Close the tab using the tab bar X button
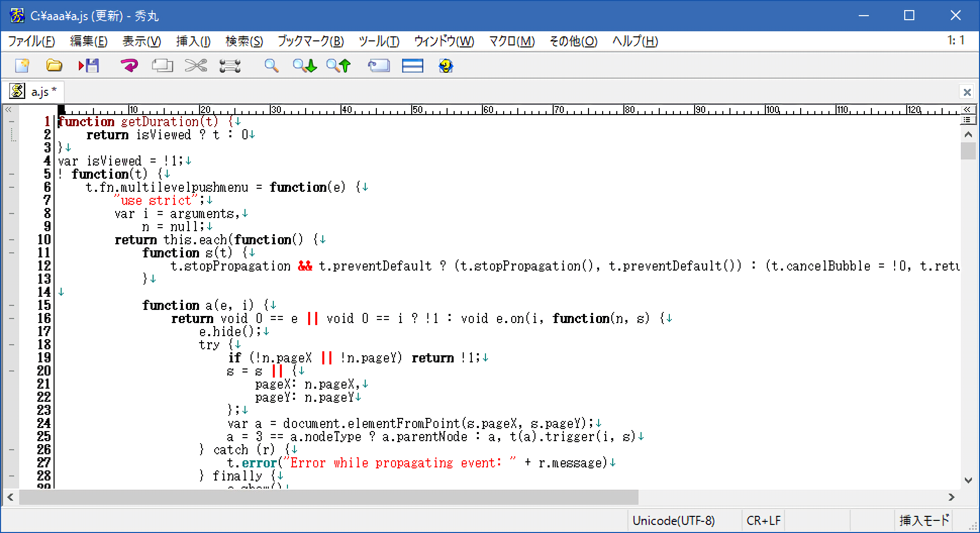Image resolution: width=980 pixels, height=533 pixels. click(x=967, y=92)
